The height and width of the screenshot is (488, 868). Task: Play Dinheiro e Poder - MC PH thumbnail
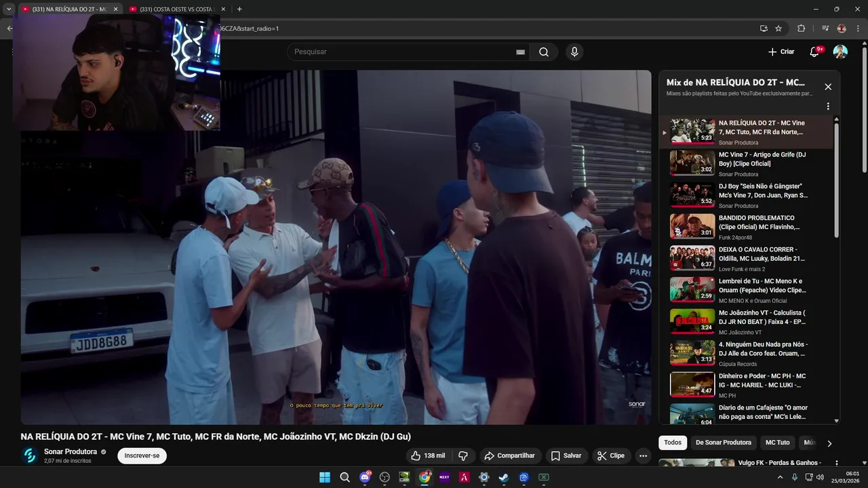point(692,385)
